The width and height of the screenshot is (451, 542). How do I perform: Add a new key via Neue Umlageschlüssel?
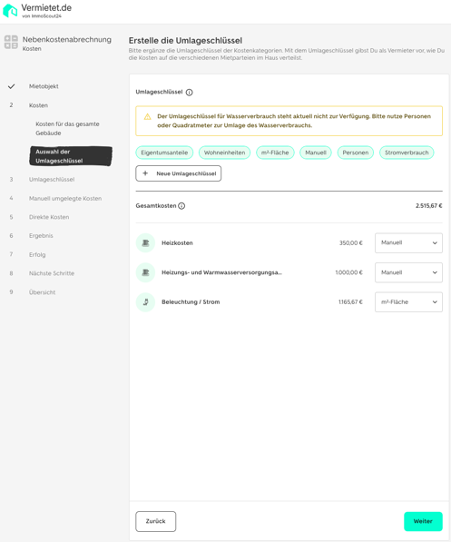click(178, 174)
